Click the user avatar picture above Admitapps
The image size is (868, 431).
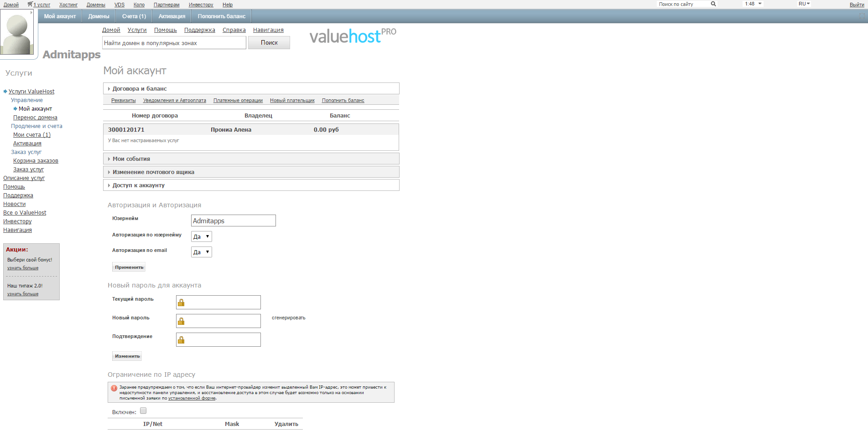[x=17, y=32]
